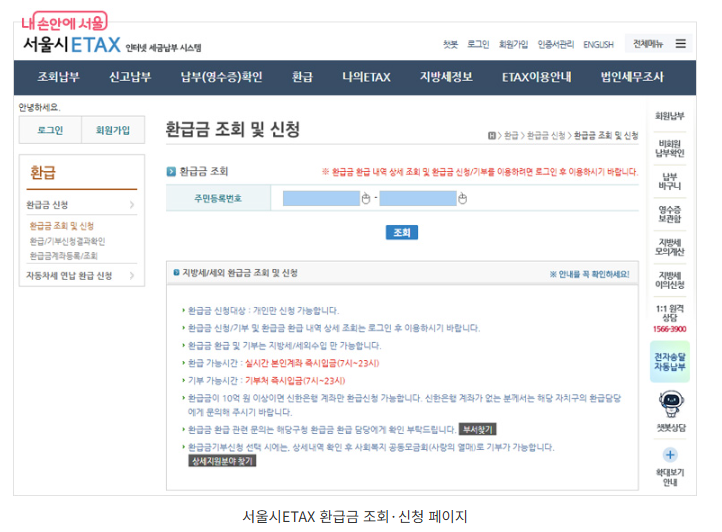Click the home icon in breadcrumb

click(x=492, y=135)
